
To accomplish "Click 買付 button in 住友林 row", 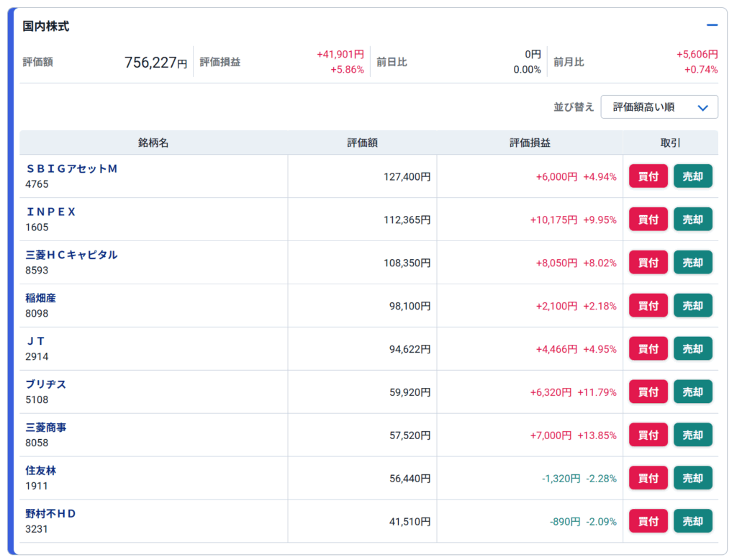I will 648,478.
